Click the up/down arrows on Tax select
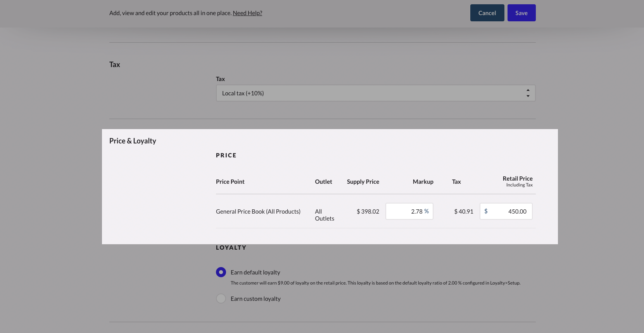 point(528,93)
